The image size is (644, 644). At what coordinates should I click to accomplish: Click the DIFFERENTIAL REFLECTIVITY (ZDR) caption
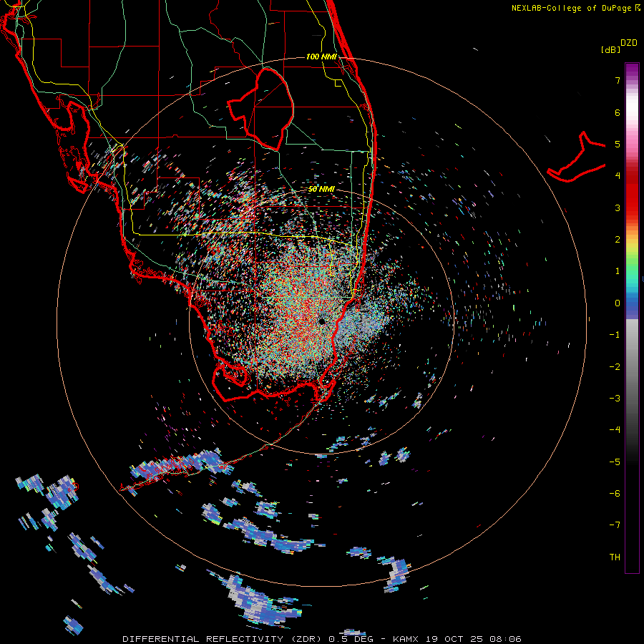(223, 639)
